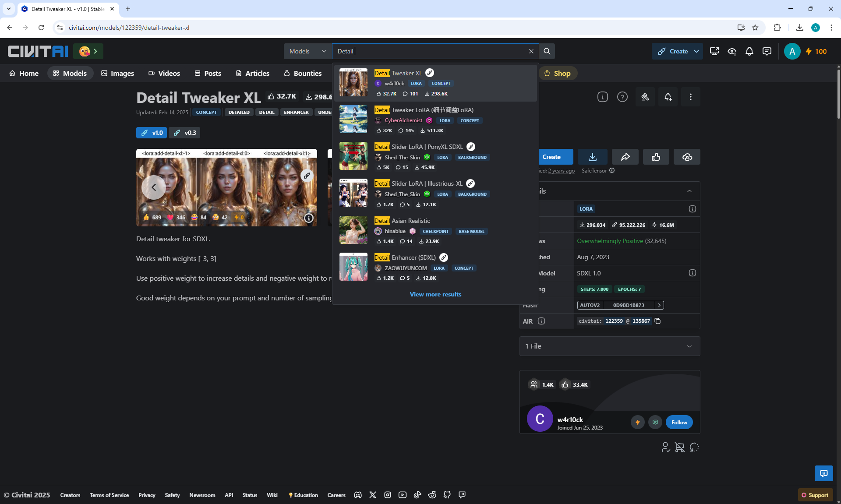
Task: Click the search magnifier button
Action: (547, 51)
